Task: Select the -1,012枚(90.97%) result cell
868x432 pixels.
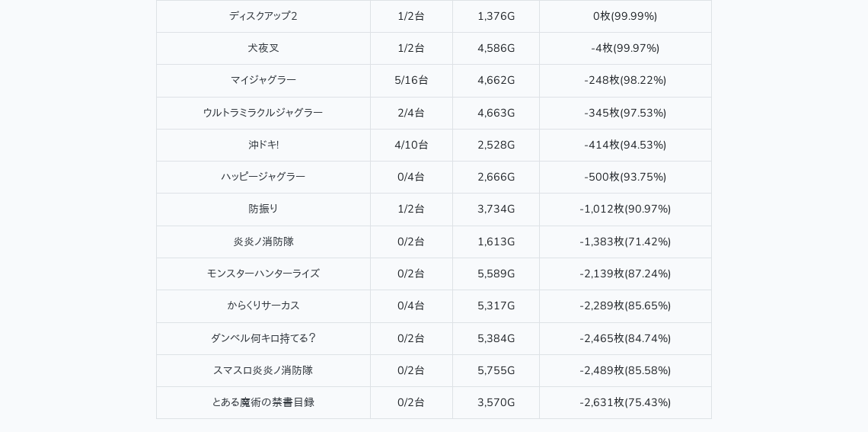Action: point(625,209)
